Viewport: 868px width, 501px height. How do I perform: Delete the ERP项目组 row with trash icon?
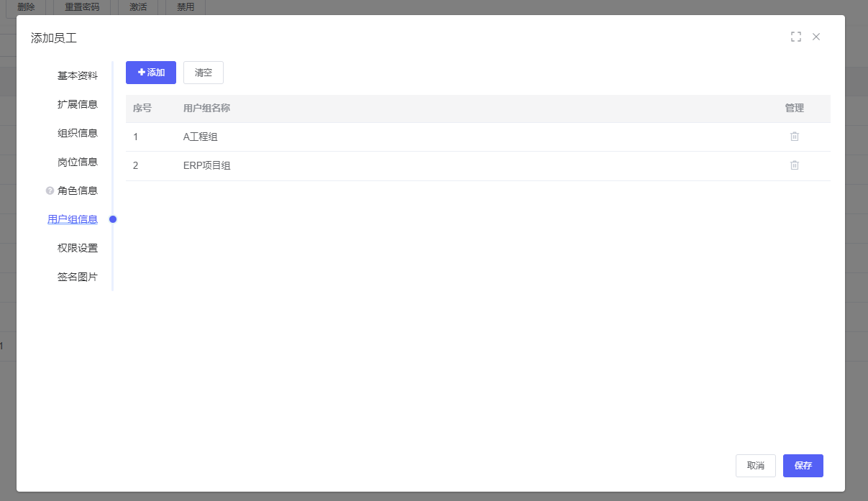click(795, 165)
